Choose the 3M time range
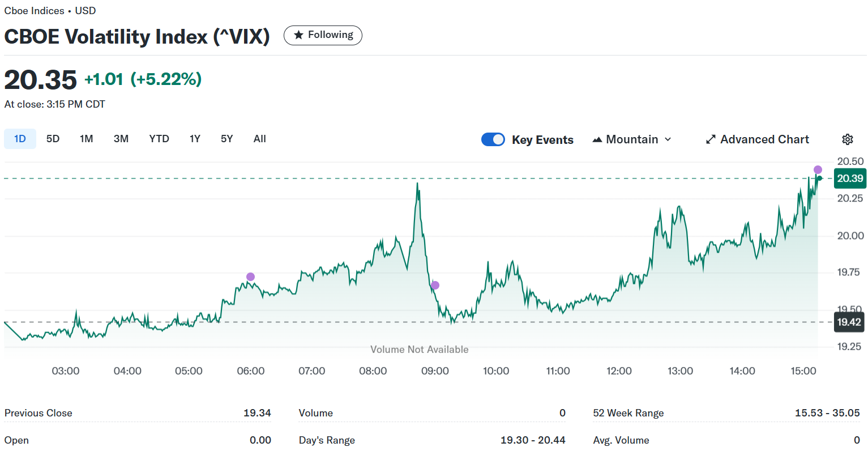Image resolution: width=868 pixels, height=451 pixels. [121, 139]
